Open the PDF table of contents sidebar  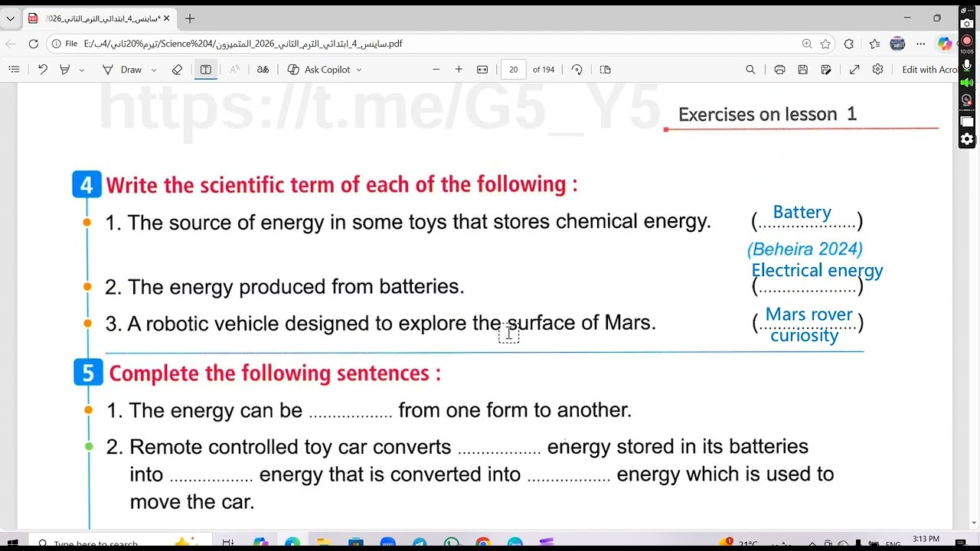pos(14,70)
